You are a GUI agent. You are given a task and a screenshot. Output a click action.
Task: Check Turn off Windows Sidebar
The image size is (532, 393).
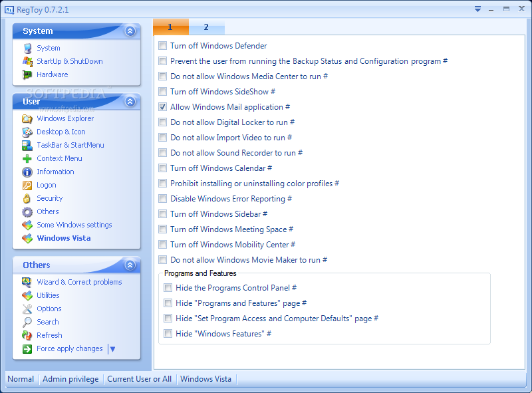pyautogui.click(x=163, y=213)
